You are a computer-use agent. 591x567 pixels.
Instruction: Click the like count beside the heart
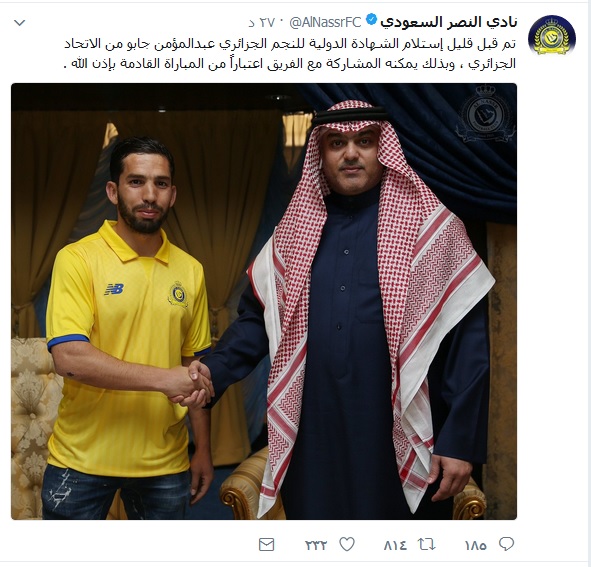316,545
